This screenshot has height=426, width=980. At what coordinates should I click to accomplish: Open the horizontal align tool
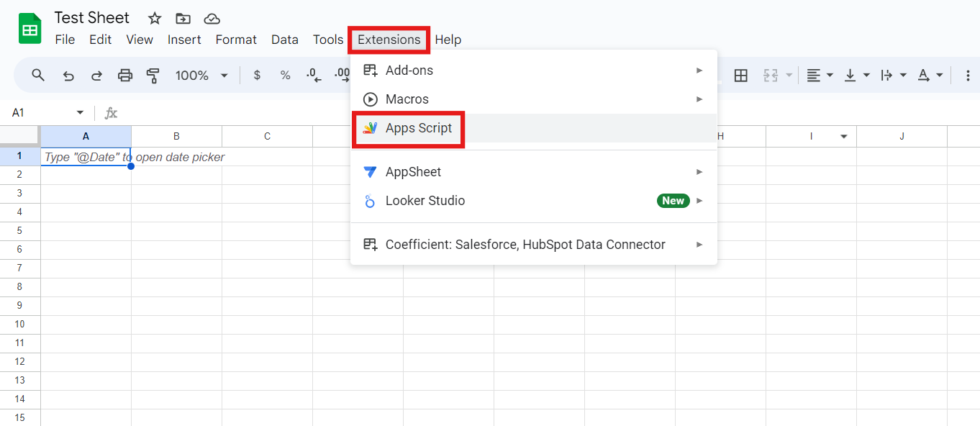coord(814,75)
